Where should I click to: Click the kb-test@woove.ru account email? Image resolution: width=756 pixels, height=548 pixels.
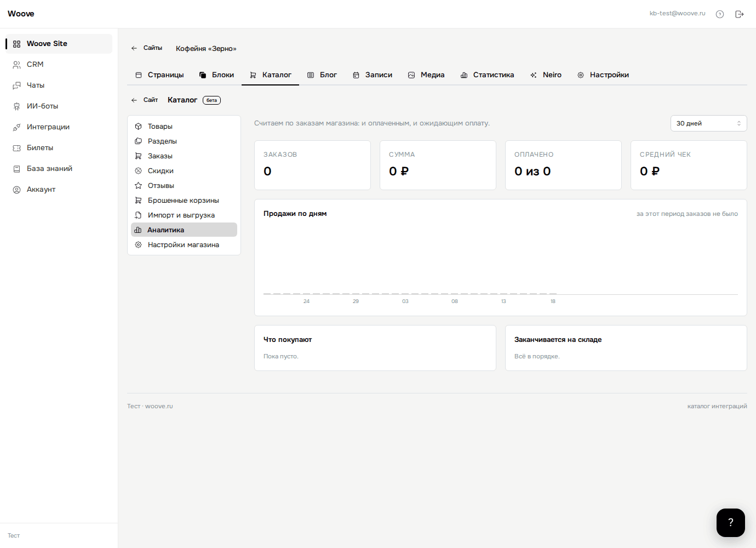point(677,14)
